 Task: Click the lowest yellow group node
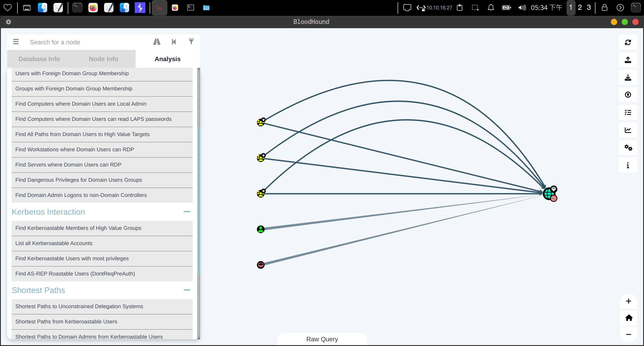point(261,193)
